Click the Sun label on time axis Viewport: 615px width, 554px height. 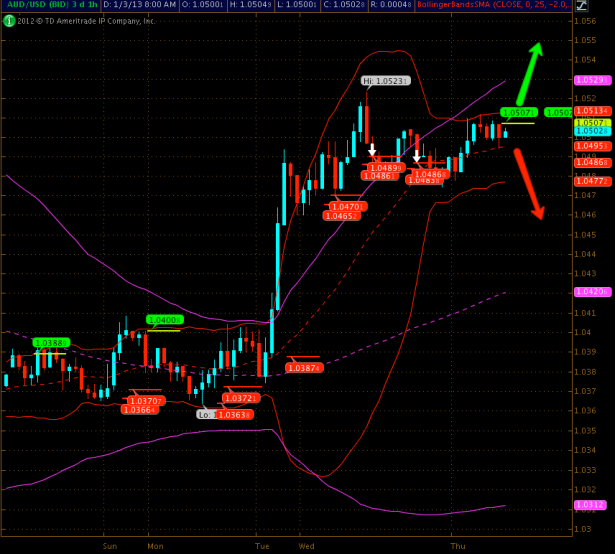click(110, 546)
